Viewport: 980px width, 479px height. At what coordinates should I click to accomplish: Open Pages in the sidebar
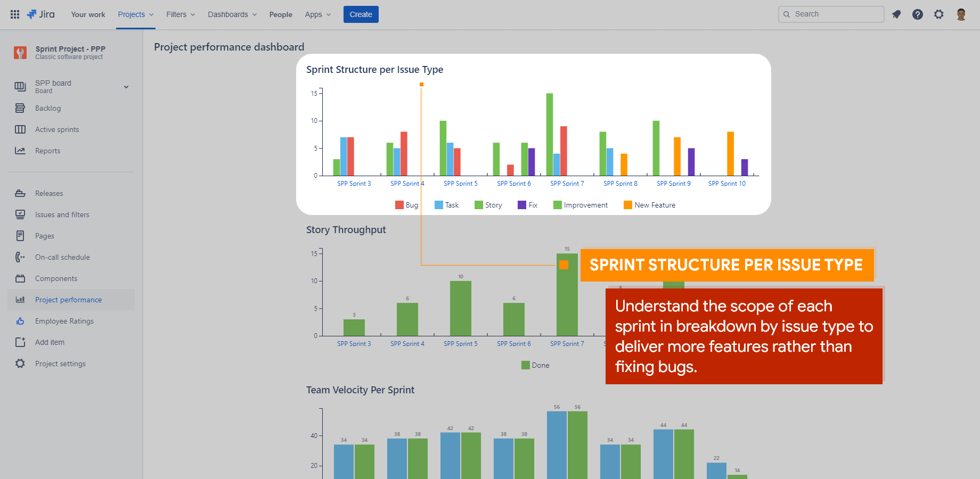pyautogui.click(x=45, y=236)
